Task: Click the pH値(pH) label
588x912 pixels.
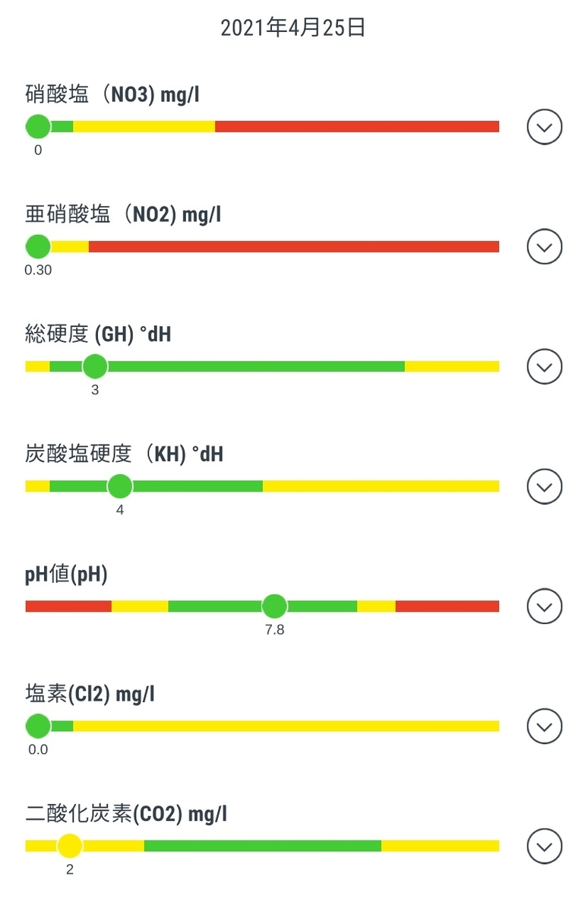Action: pyautogui.click(x=67, y=575)
